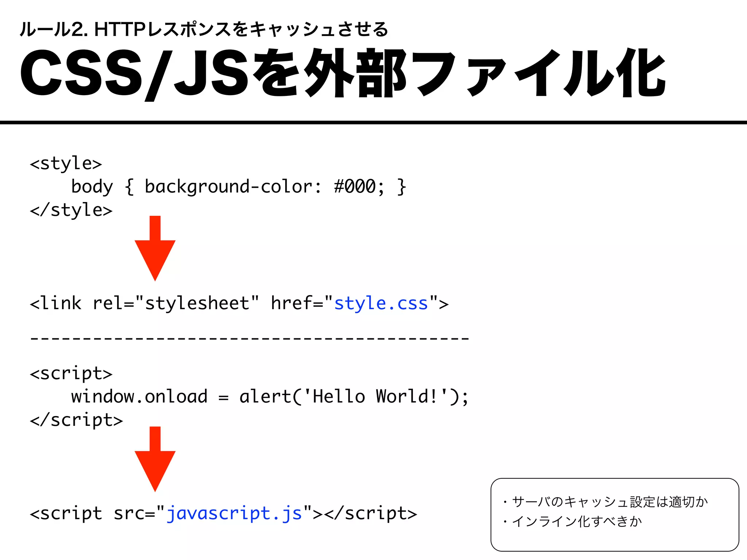Click the subtitle 'ルール2. HTTPレスポンスをキャッシュさせる'
Image resolution: width=747 pixels, height=560 pixels.
[204, 30]
